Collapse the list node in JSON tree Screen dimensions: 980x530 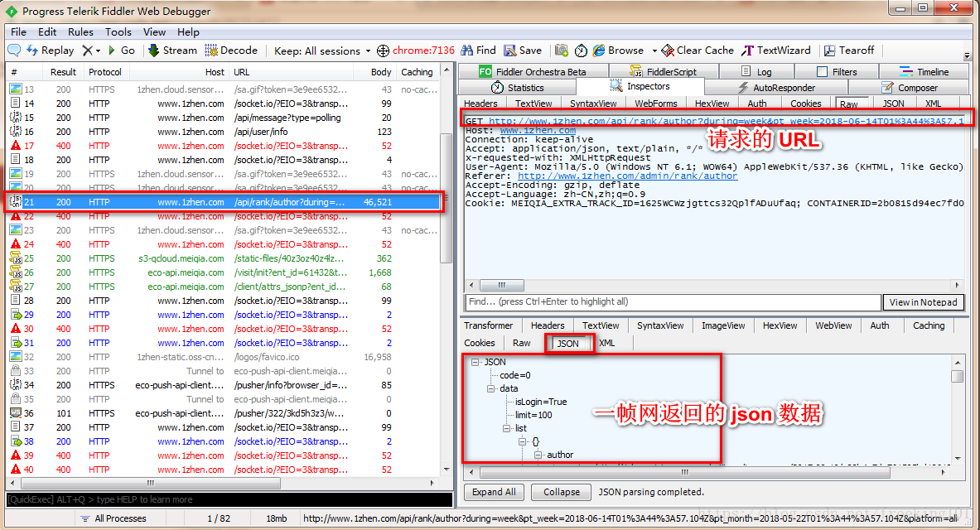coord(506,428)
